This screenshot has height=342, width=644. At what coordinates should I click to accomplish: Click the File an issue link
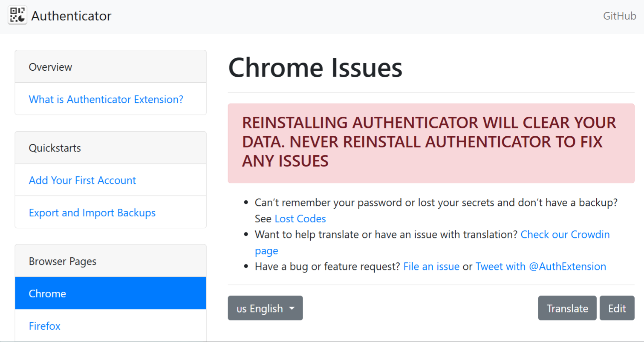pos(431,267)
